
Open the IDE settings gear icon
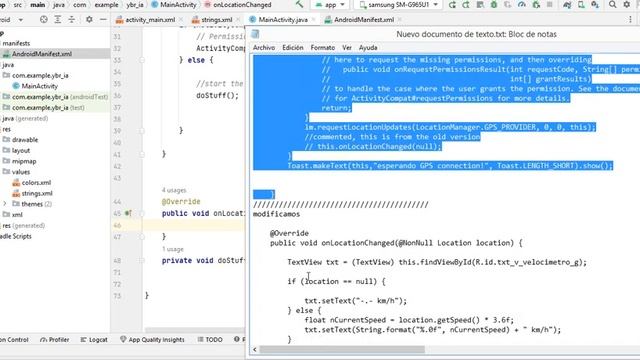tap(627, 5)
